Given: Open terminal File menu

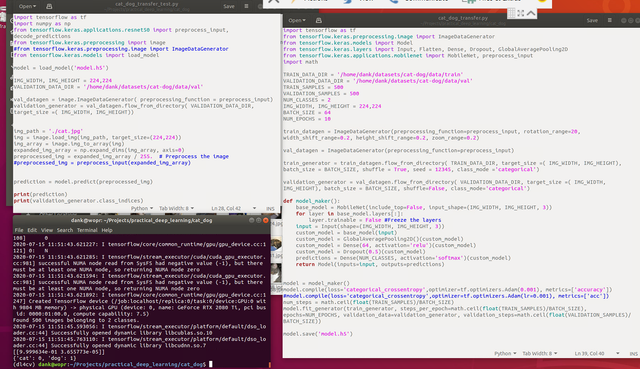Looking at the screenshot, I should coord(19,230).
